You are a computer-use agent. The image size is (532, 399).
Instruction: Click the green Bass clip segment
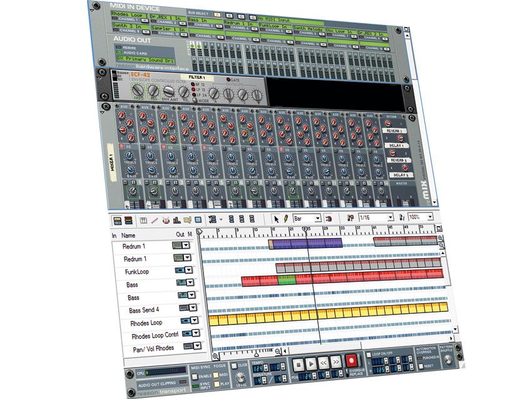(x=287, y=280)
